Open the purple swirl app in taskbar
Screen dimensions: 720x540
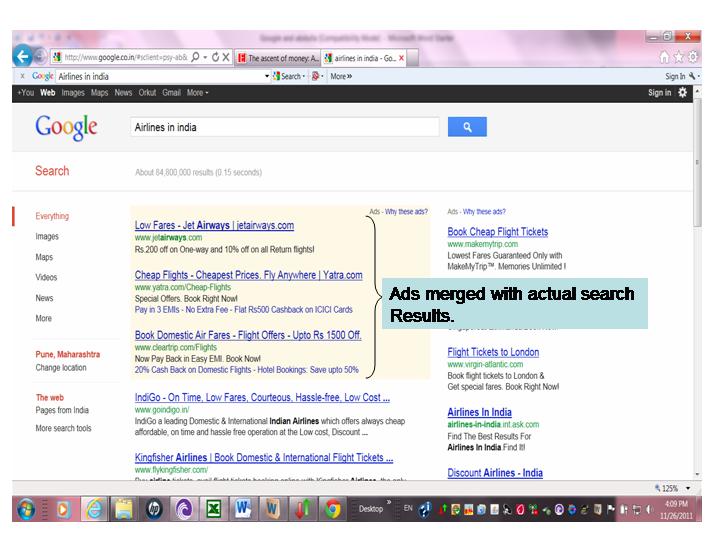184,509
